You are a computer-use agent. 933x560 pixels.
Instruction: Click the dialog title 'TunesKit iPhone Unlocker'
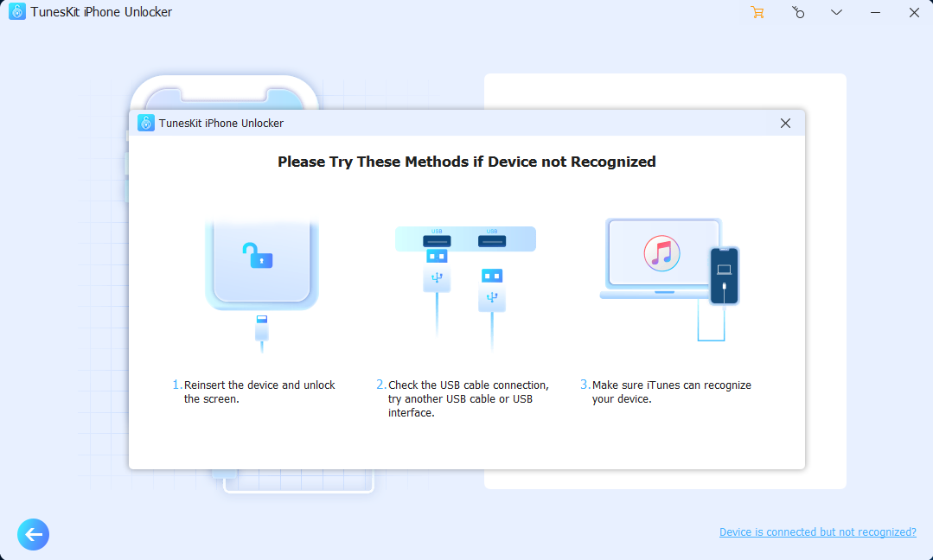tap(220, 123)
